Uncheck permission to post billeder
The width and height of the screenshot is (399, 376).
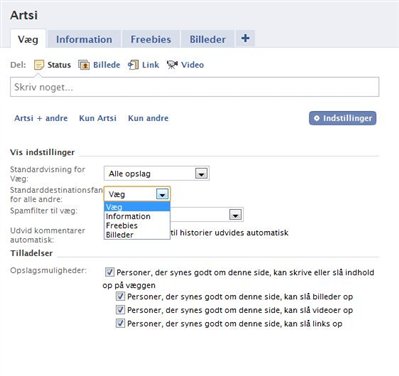120,296
